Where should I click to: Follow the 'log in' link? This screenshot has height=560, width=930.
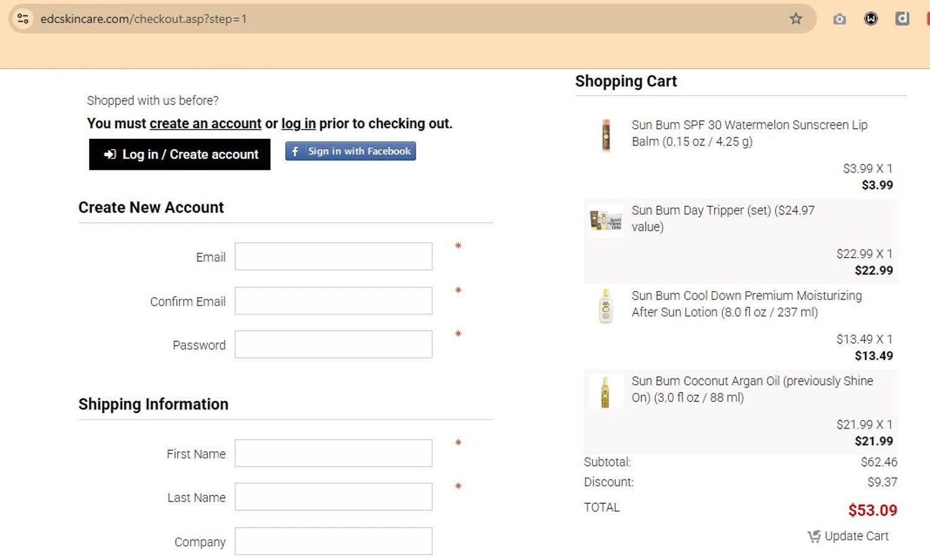pyautogui.click(x=298, y=123)
